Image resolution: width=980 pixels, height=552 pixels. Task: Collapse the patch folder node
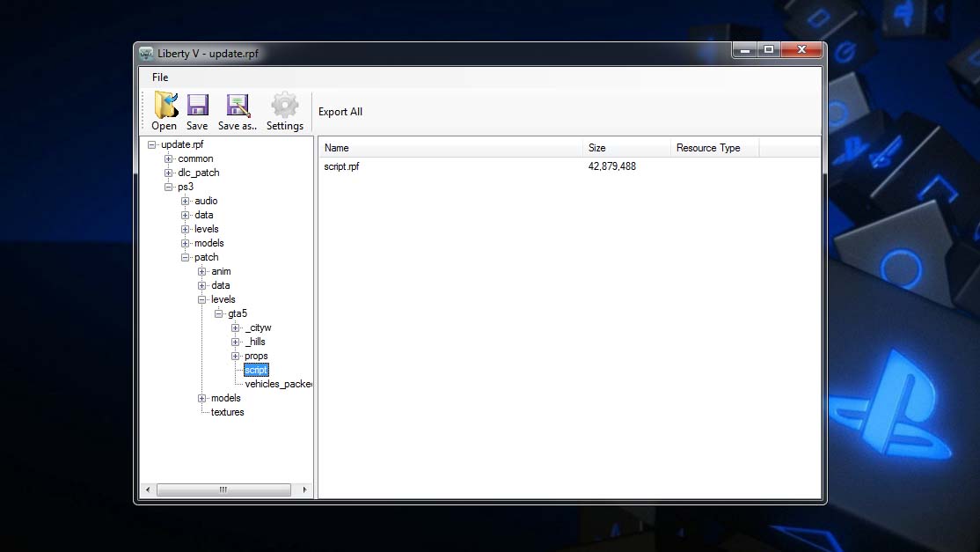pos(185,257)
